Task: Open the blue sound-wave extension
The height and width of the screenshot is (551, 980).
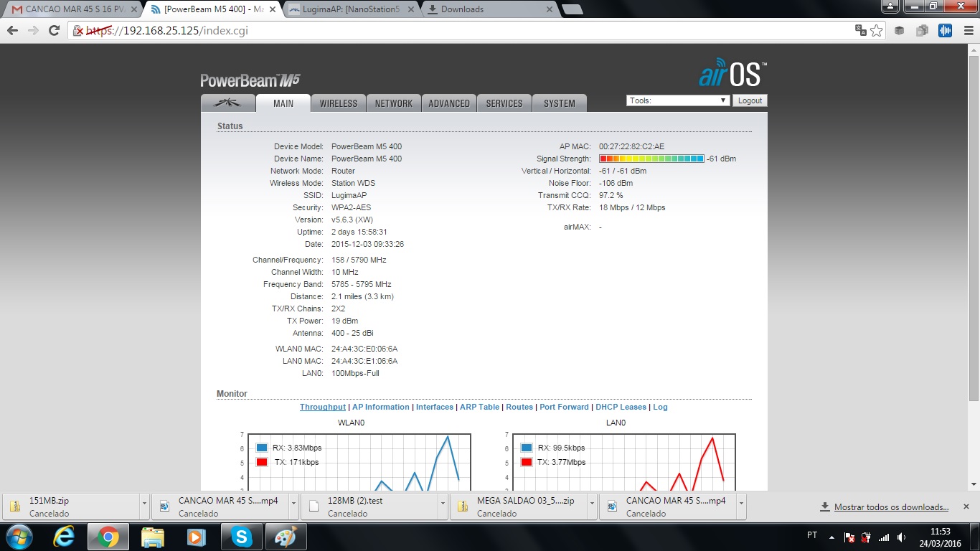Action: point(946,31)
